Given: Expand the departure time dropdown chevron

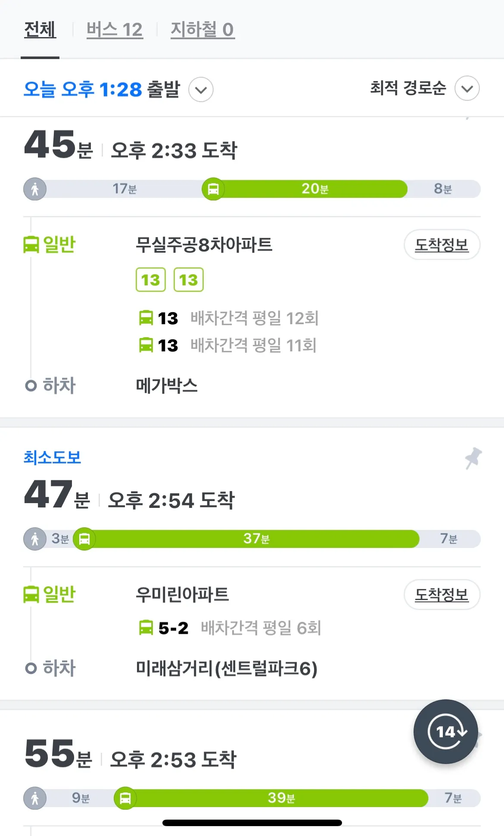Looking at the screenshot, I should [x=201, y=90].
